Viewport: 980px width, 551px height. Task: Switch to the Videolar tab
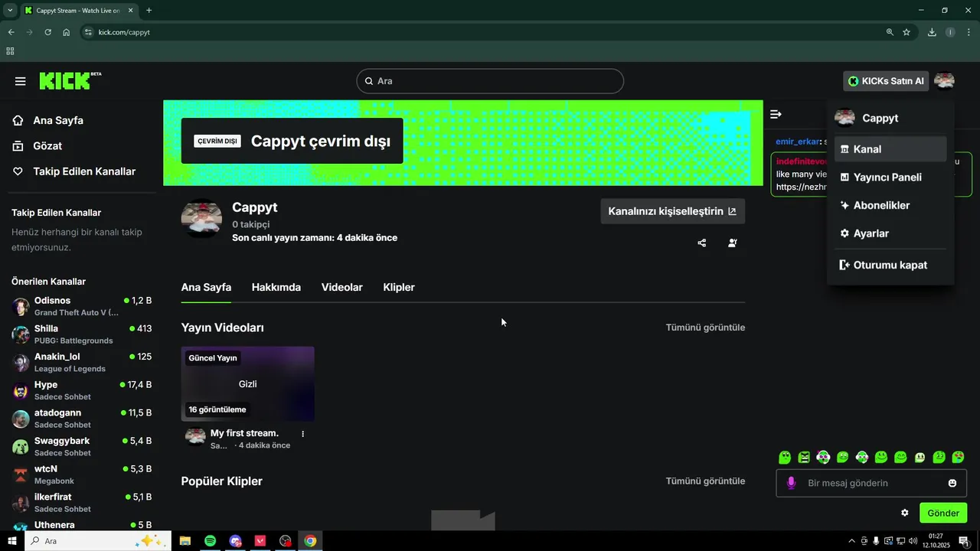point(342,288)
